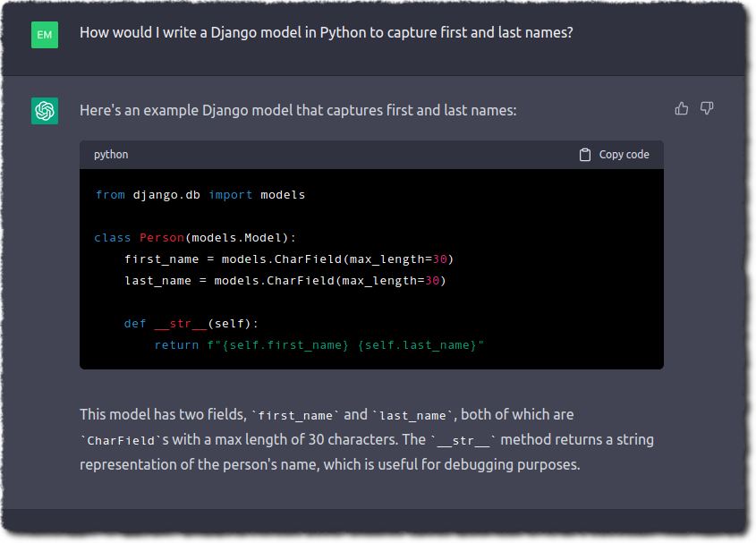Image resolution: width=756 pixels, height=543 pixels.
Task: Click the first_name CharField code line
Action: pyautogui.click(x=289, y=259)
